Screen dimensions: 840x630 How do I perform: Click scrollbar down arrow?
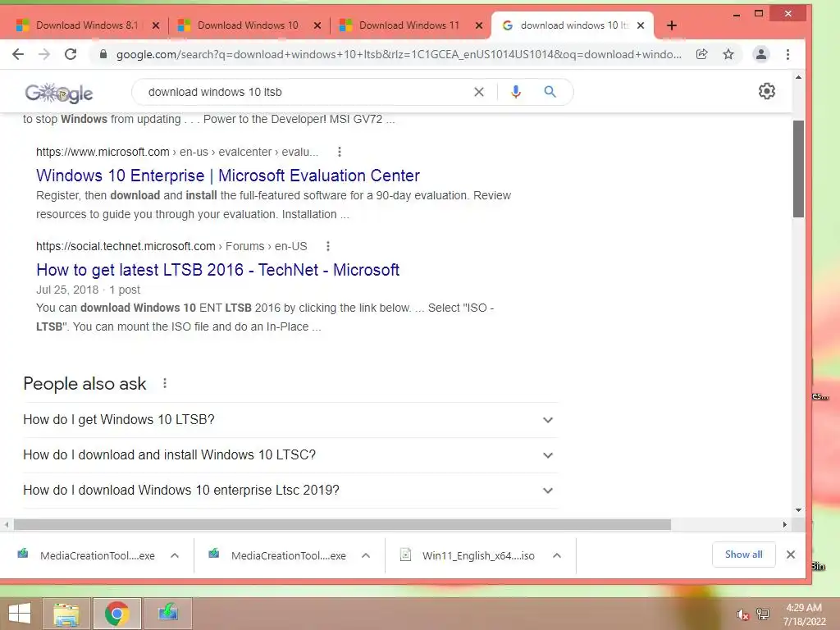coord(798,510)
